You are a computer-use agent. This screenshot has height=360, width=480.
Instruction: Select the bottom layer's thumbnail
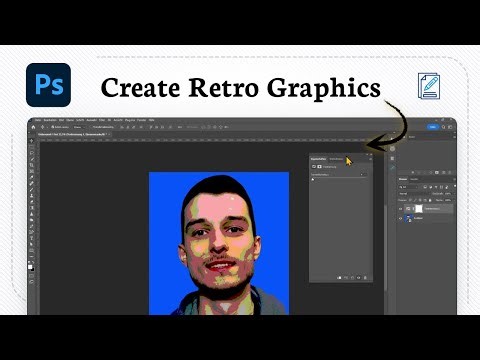tap(407, 218)
